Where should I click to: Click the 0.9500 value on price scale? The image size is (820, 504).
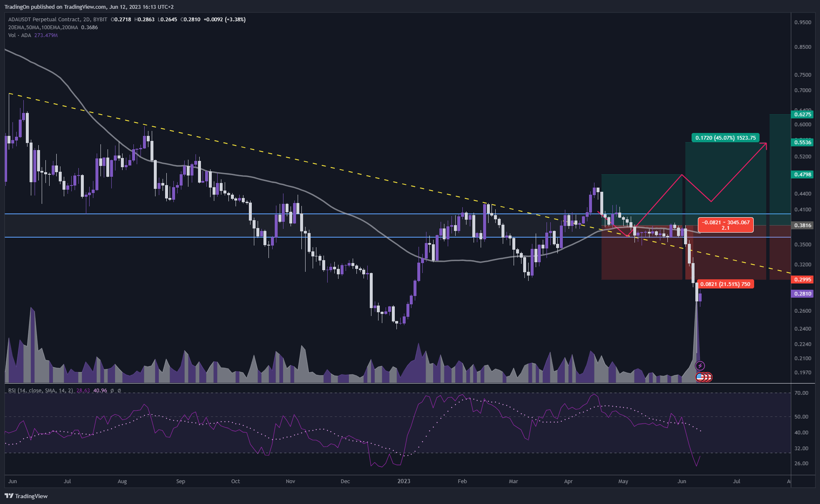tap(802, 22)
